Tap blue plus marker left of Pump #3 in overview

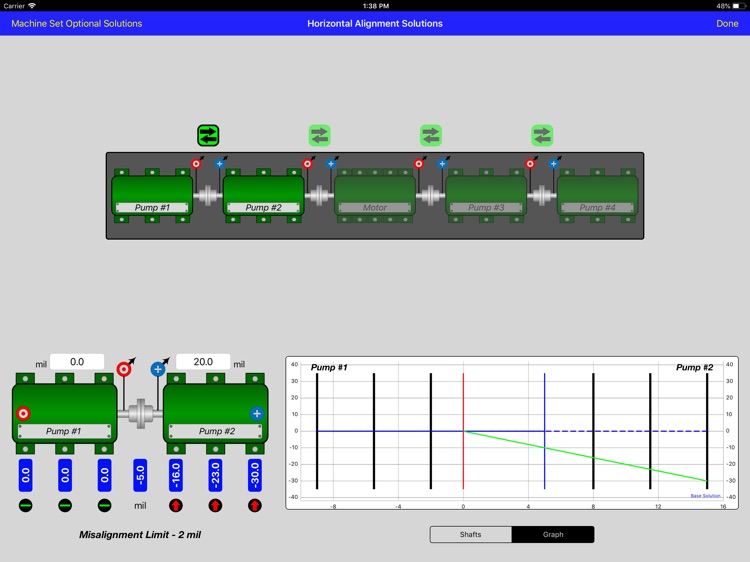point(442,164)
